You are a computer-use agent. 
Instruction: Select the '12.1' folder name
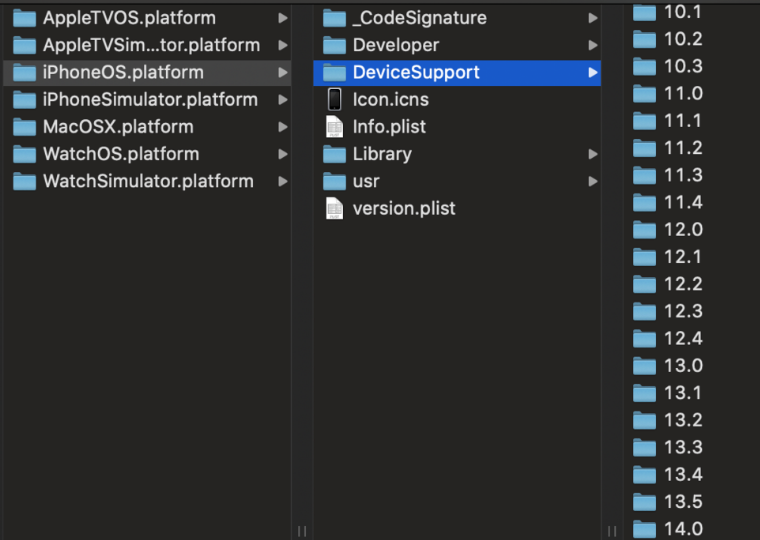coord(683,256)
